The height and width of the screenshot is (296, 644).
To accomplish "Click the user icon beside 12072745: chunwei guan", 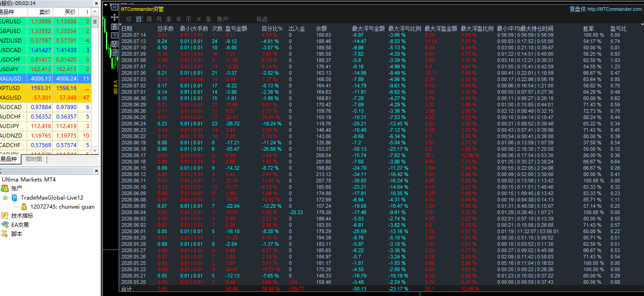I will (24, 206).
